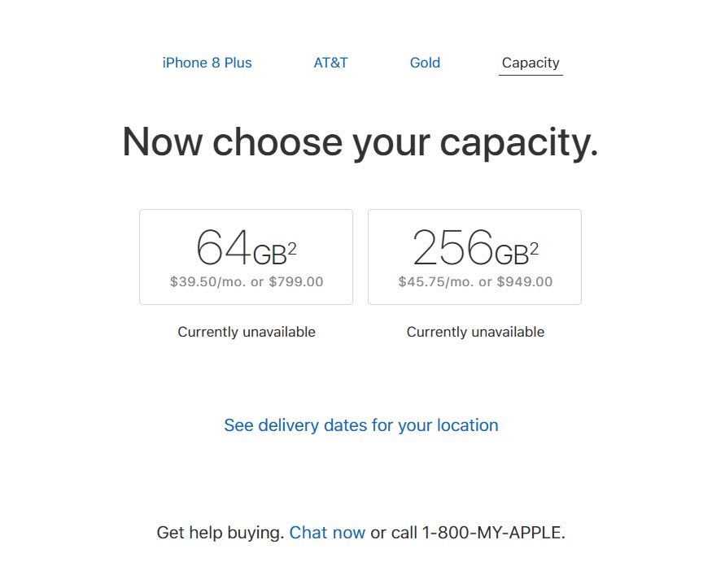The width and height of the screenshot is (725, 588).
Task: Click the footnote 2 beside 256GB
Action: tap(534, 250)
